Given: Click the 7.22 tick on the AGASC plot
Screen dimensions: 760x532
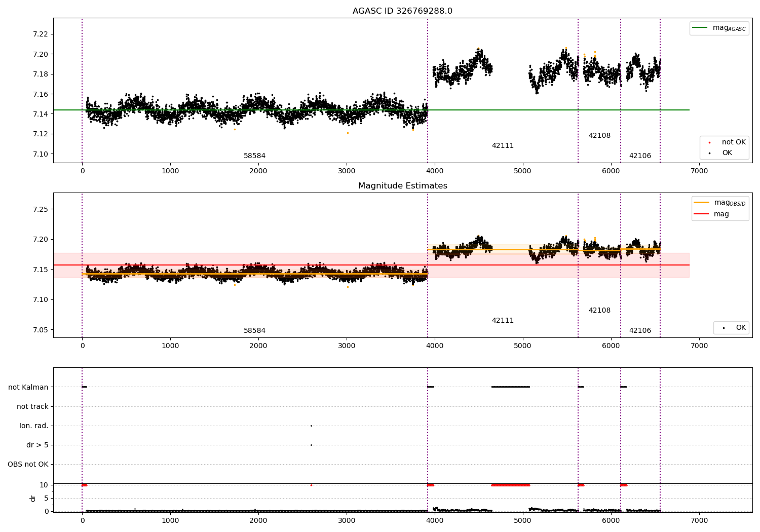Looking at the screenshot, I should coord(40,34).
